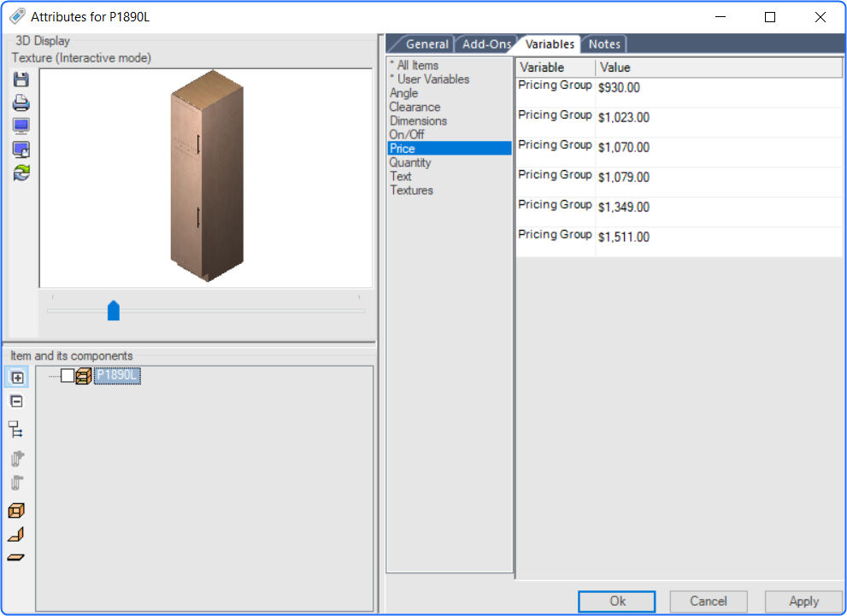Image resolution: width=847 pixels, height=616 pixels.
Task: Click Pricing Group in the $1,511.00 row
Action: tap(555, 235)
